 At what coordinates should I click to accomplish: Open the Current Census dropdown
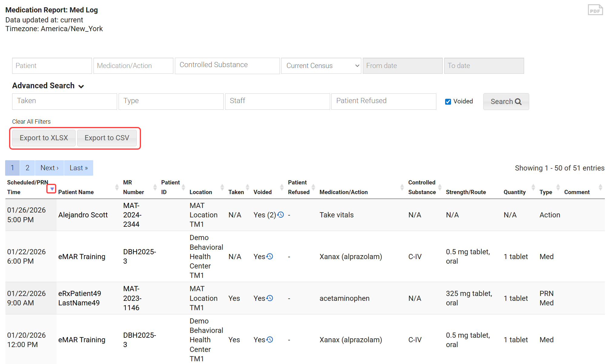point(321,66)
